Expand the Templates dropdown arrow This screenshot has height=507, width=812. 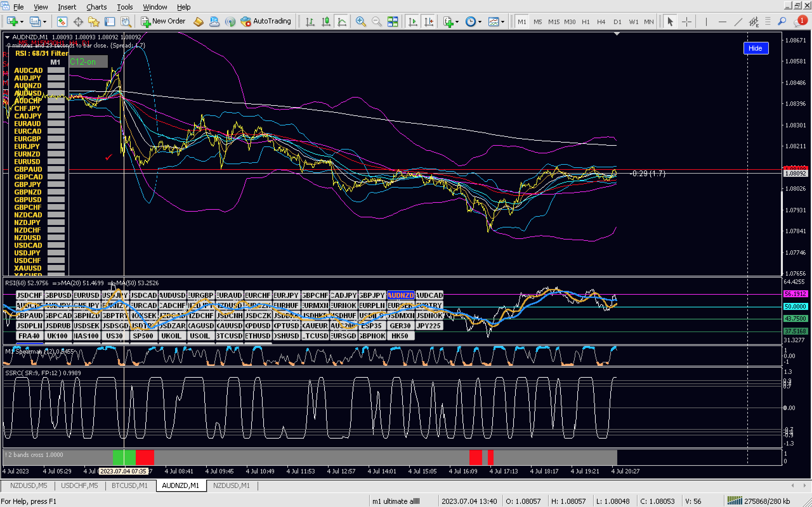coord(503,22)
